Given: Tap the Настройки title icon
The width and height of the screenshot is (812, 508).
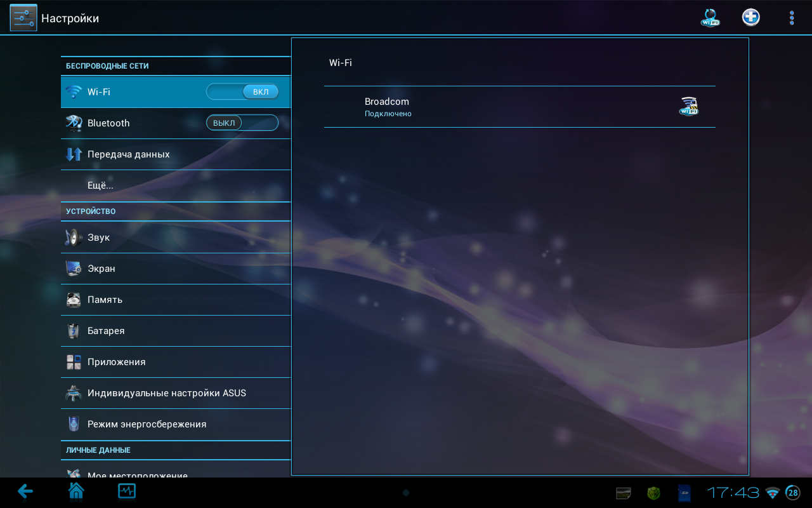Looking at the screenshot, I should pos(23,18).
